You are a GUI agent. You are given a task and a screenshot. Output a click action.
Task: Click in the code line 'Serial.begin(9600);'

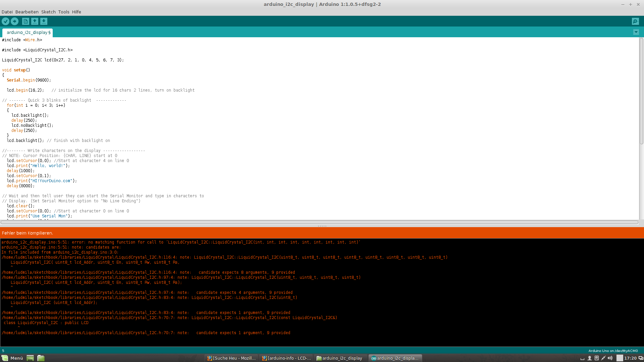tap(29, 80)
